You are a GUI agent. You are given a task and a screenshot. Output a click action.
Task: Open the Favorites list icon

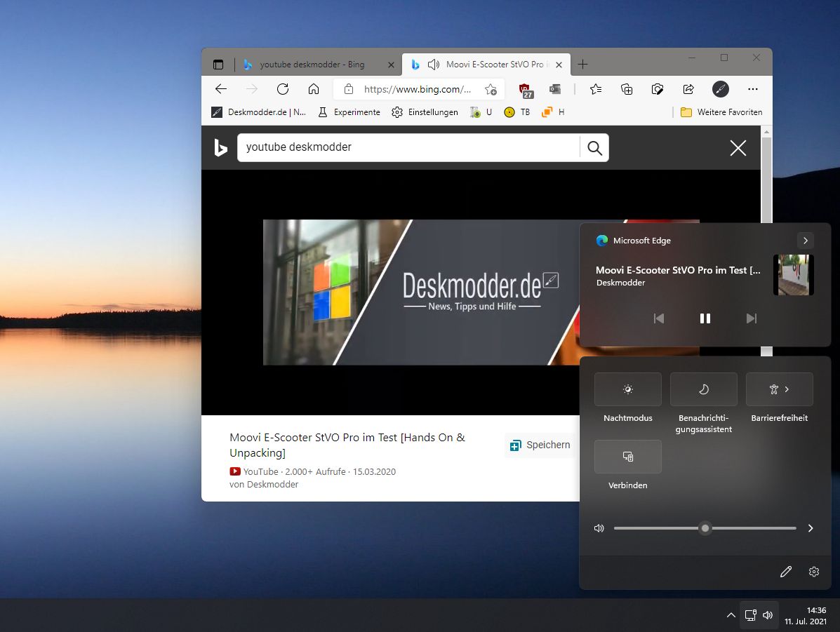595,90
